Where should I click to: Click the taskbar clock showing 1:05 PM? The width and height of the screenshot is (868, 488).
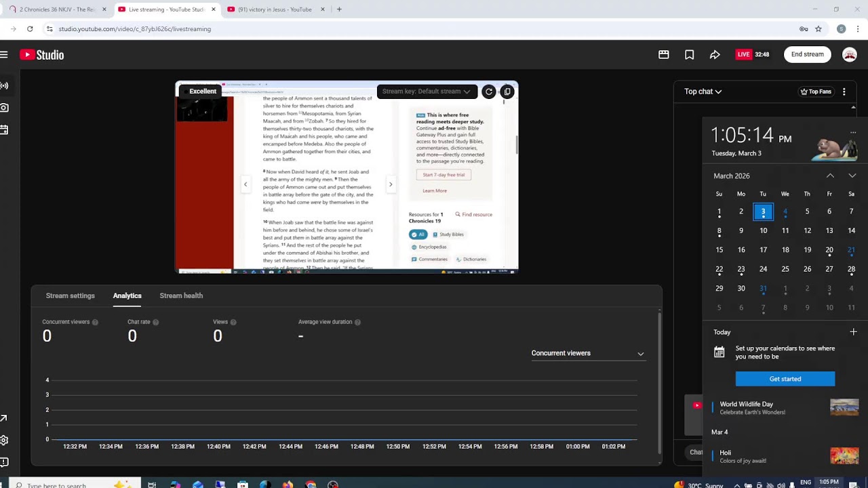click(829, 483)
